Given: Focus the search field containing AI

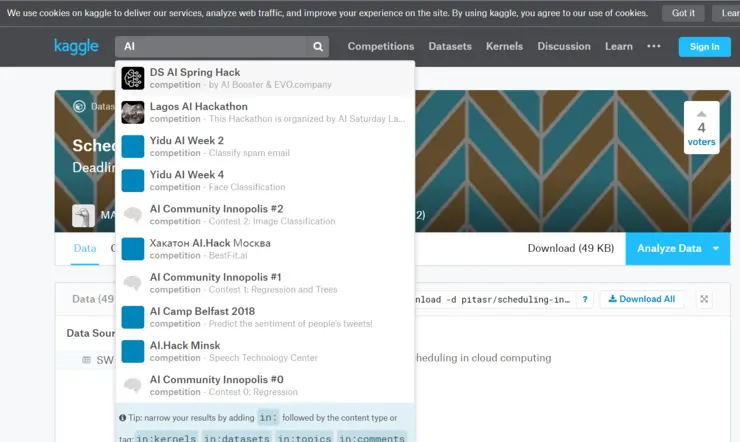Looking at the screenshot, I should [211, 47].
